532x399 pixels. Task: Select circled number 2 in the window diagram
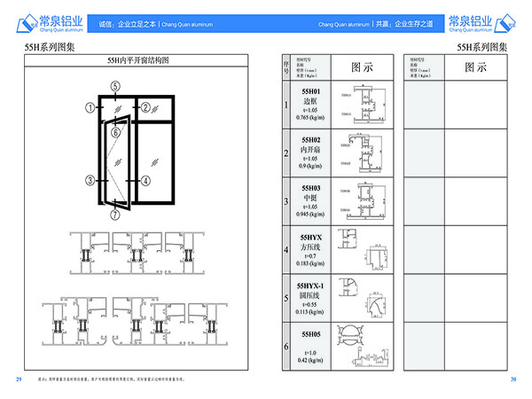tap(145, 107)
